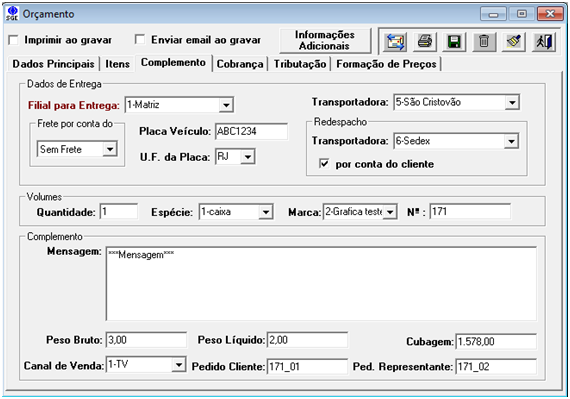
Task: Open Canal de Venda dropdown
Action: [x=178, y=364]
